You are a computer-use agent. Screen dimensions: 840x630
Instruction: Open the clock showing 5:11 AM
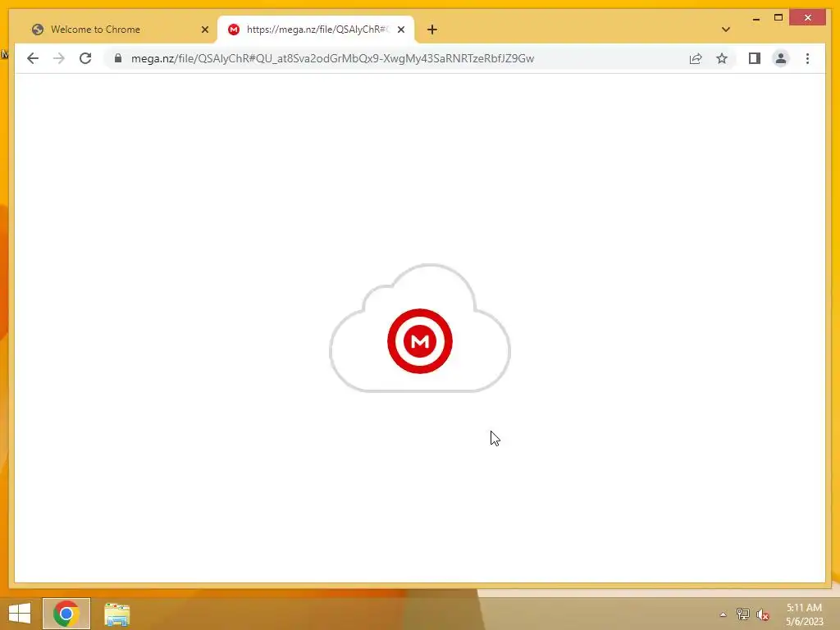click(x=804, y=614)
